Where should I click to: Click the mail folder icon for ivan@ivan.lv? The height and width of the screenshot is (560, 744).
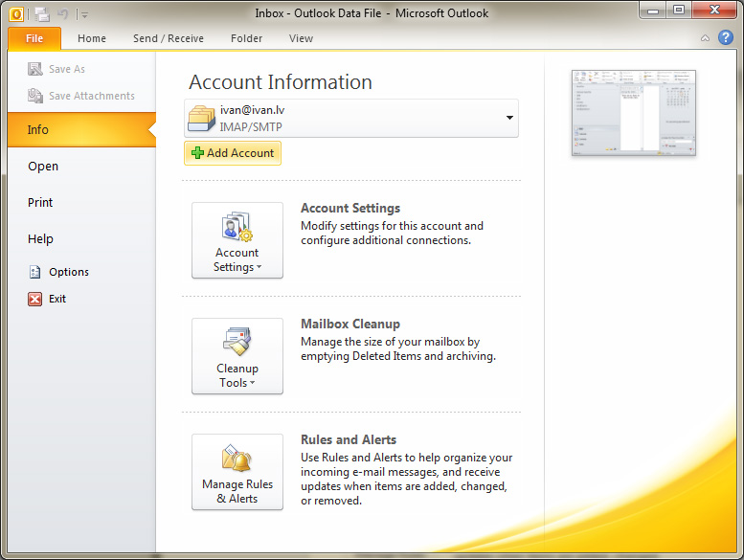(x=202, y=118)
